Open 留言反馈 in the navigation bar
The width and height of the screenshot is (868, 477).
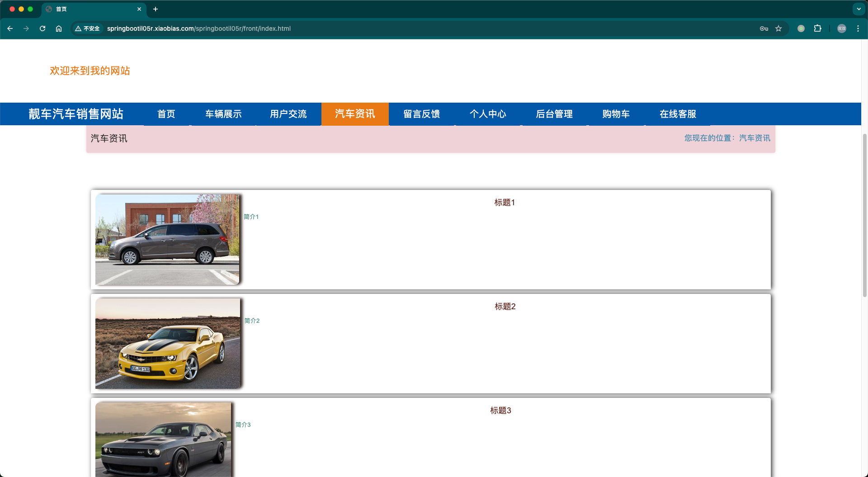pyautogui.click(x=422, y=114)
